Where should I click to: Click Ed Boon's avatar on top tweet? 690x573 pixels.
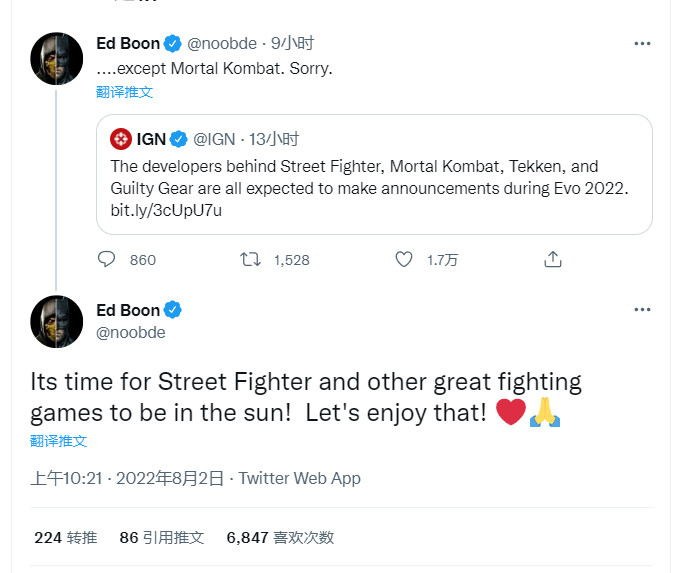pos(56,58)
